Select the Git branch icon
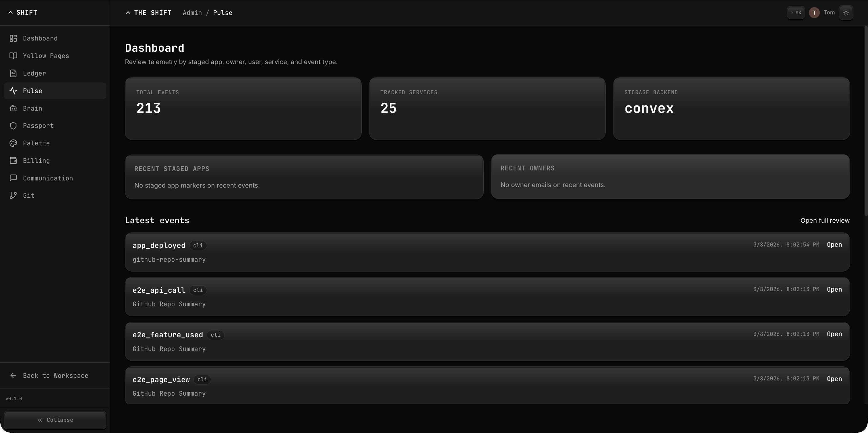The width and height of the screenshot is (868, 433). point(13,195)
